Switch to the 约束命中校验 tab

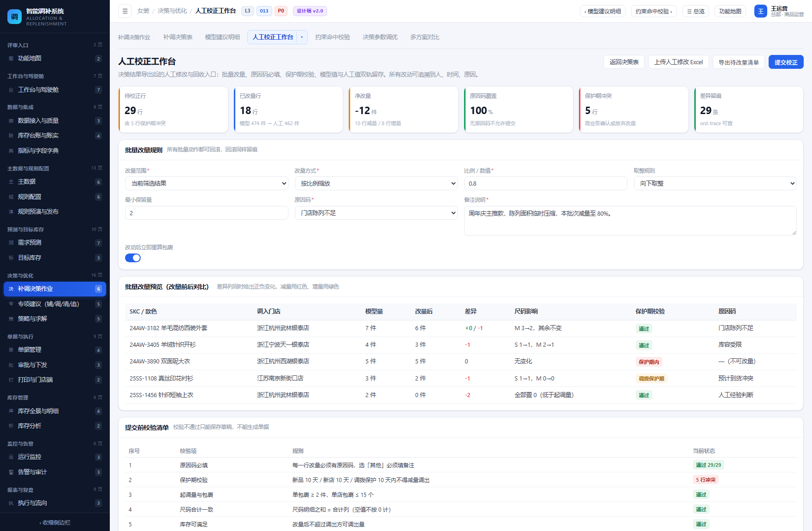click(x=333, y=37)
